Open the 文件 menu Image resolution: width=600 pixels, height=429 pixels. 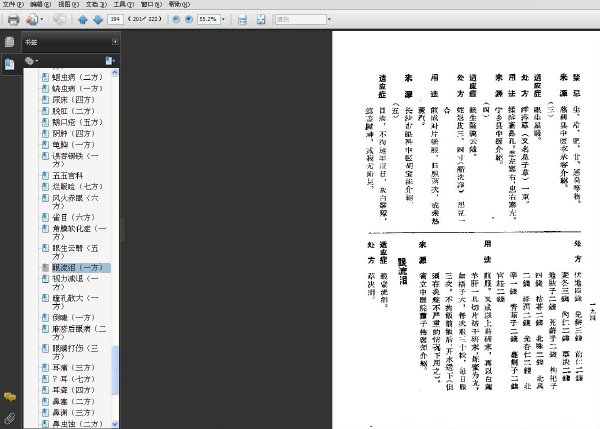(13, 5)
